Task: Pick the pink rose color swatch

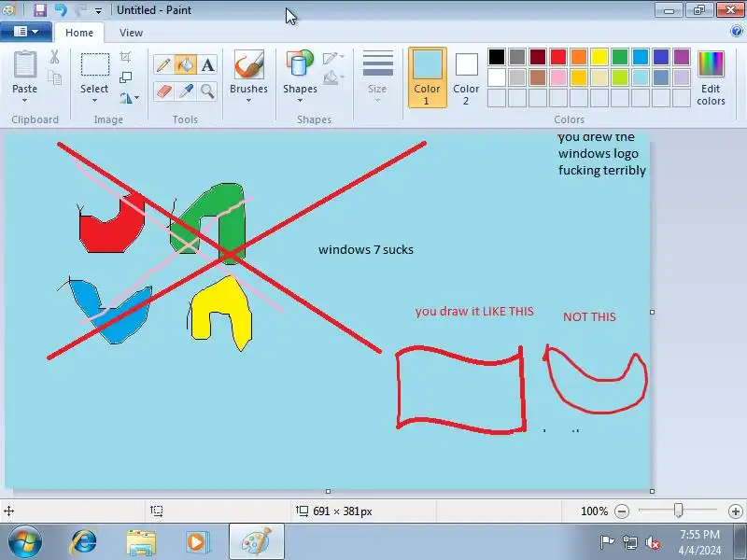Action: pyautogui.click(x=558, y=77)
